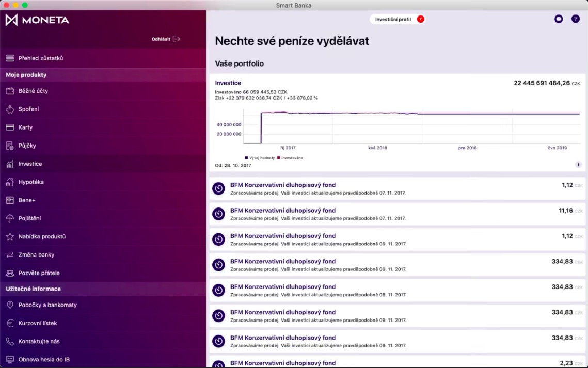The image size is (588, 368).
Task: Click the Bene+ icon
Action: [10, 200]
